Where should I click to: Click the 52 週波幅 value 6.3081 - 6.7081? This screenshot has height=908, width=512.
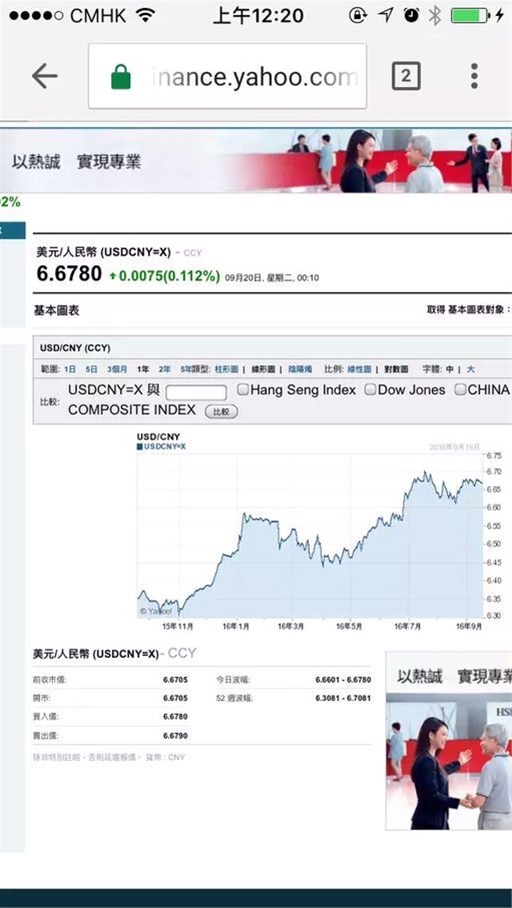343,698
